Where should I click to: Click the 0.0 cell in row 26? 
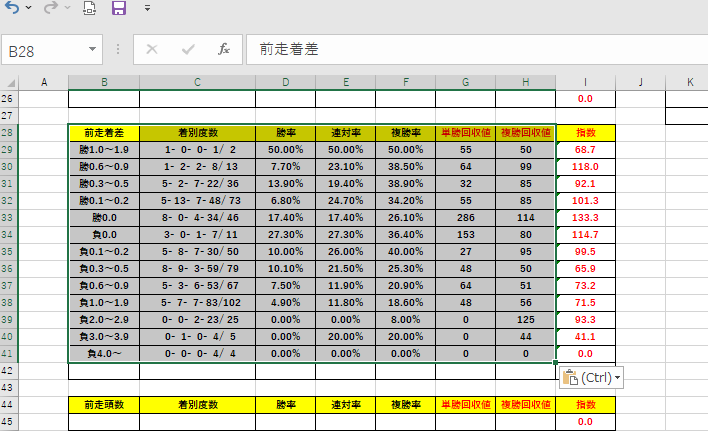[x=585, y=99]
